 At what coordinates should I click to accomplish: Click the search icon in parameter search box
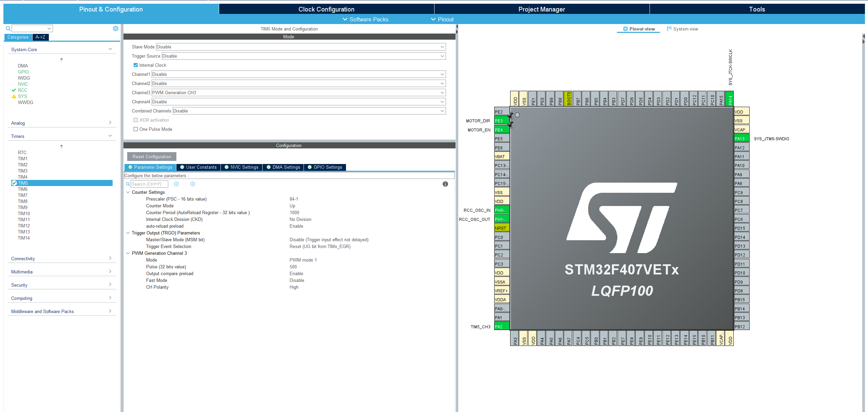(x=128, y=184)
